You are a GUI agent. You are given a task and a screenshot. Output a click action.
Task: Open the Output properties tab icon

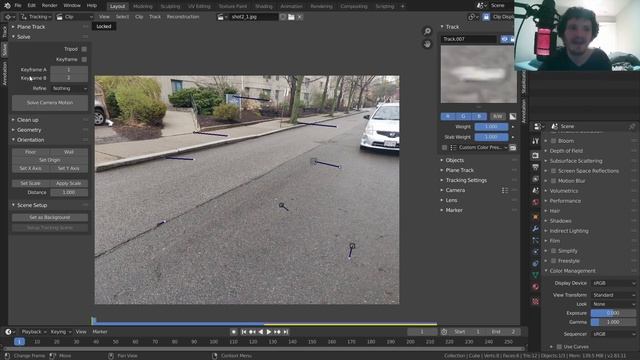pyautogui.click(x=535, y=167)
